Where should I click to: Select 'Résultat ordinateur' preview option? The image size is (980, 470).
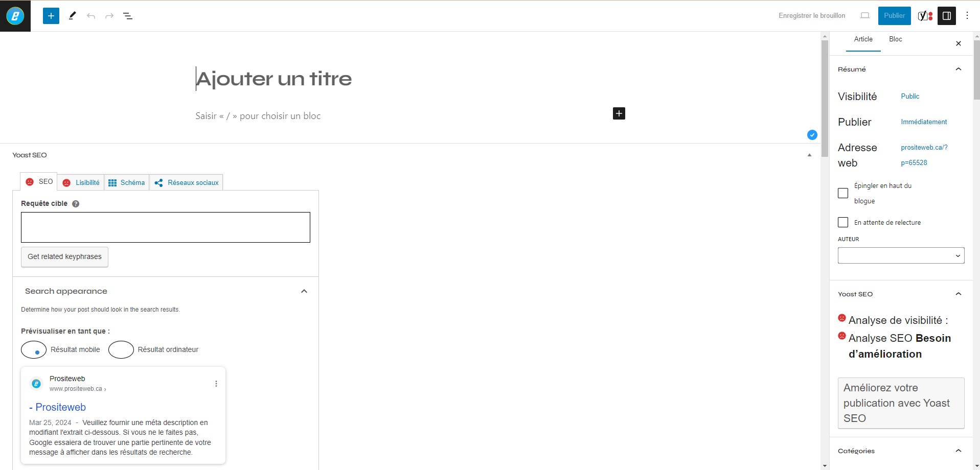[121, 349]
